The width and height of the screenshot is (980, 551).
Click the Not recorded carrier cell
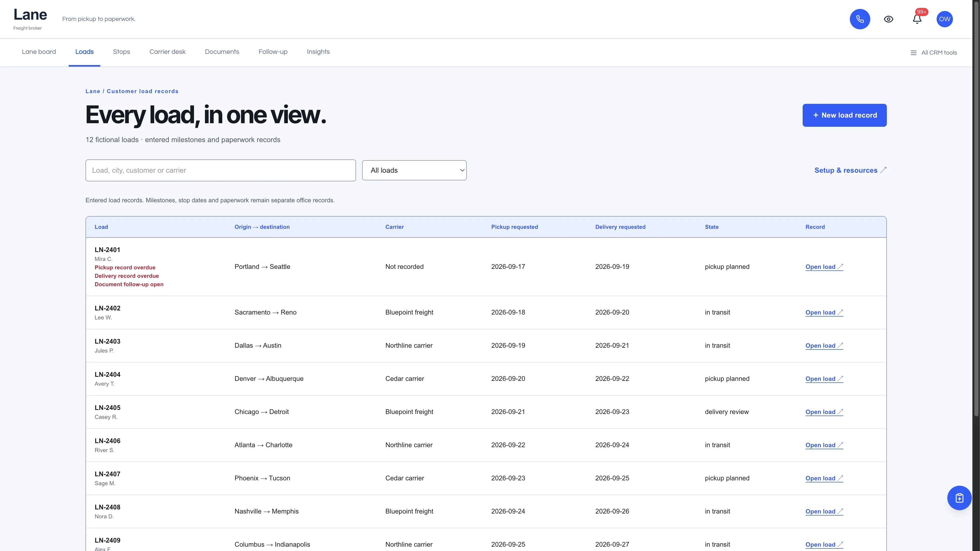coord(405,267)
